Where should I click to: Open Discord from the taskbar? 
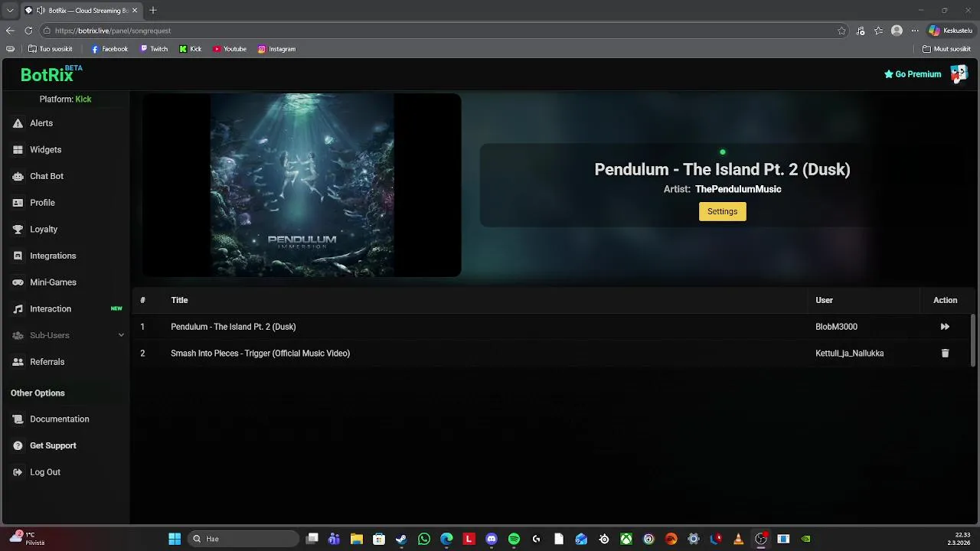coord(492,539)
